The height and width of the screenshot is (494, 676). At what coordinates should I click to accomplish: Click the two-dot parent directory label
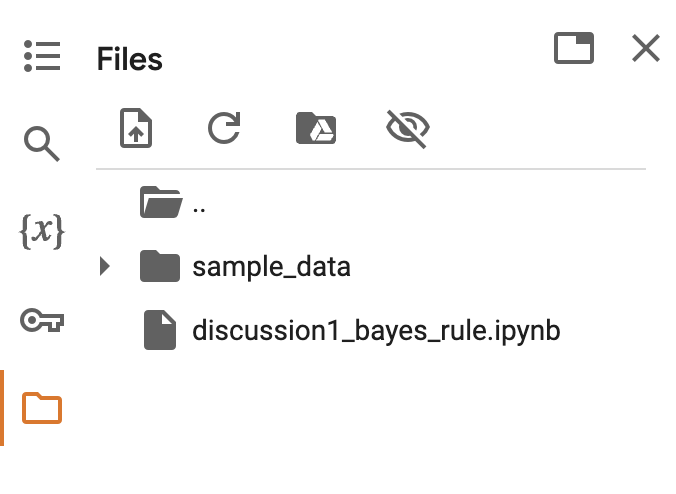[x=199, y=209]
